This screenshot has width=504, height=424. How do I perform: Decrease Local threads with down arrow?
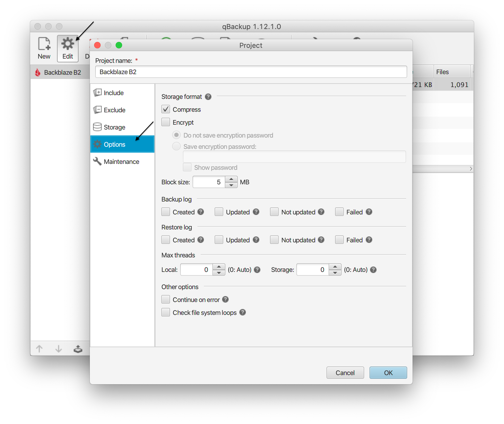click(219, 273)
